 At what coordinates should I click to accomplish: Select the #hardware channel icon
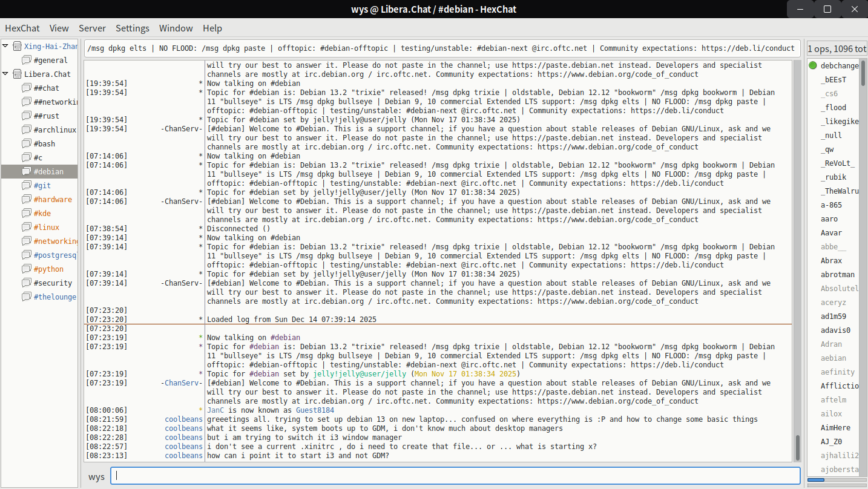26,199
